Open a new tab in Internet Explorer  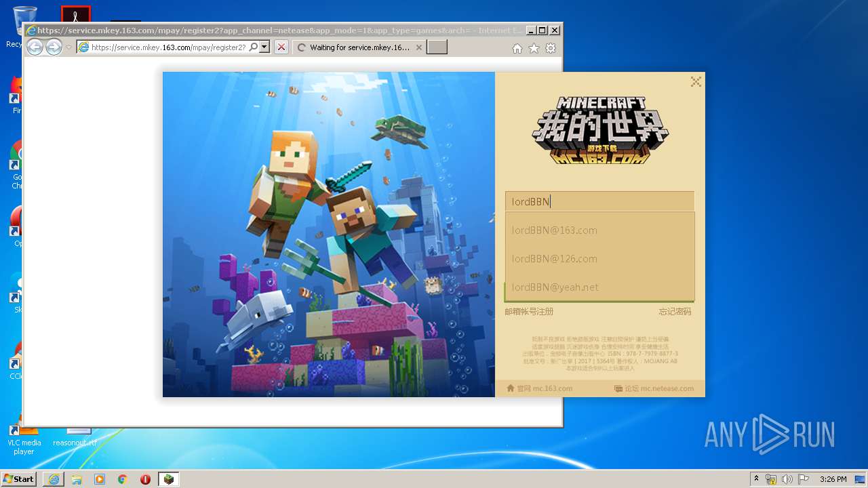437,47
